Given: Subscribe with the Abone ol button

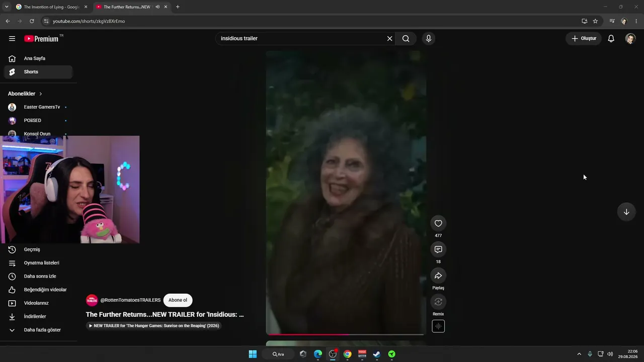Looking at the screenshot, I should 178,300.
